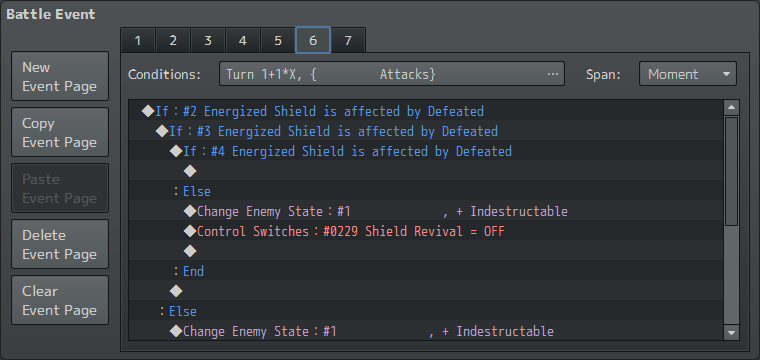The image size is (760, 360).
Task: Click Clear Event Page button
Action: point(60,300)
